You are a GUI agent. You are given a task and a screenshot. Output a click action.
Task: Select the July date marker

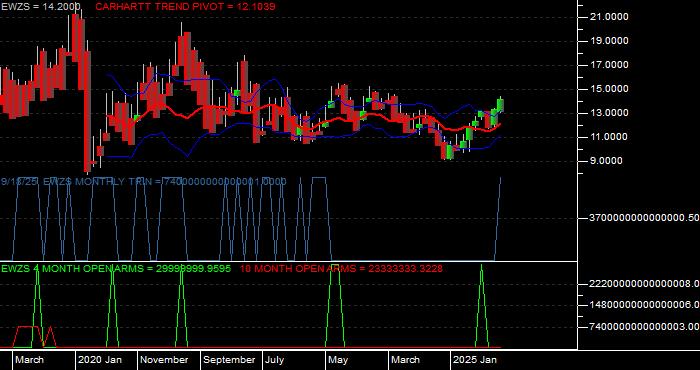tap(275, 360)
